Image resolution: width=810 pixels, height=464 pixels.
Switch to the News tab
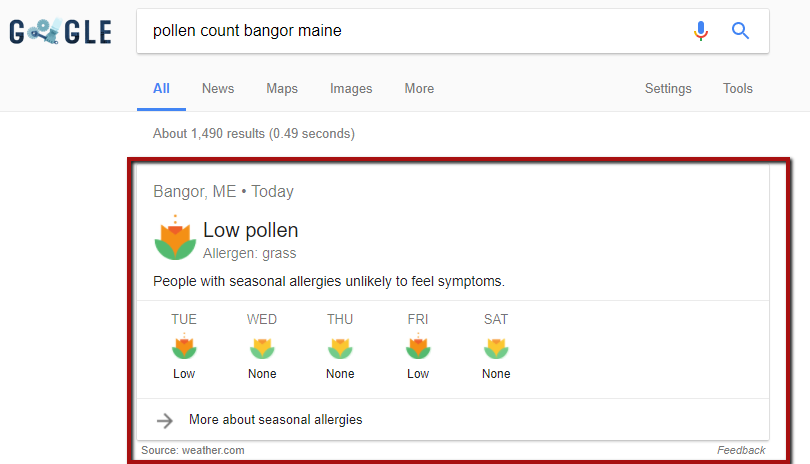coord(218,88)
